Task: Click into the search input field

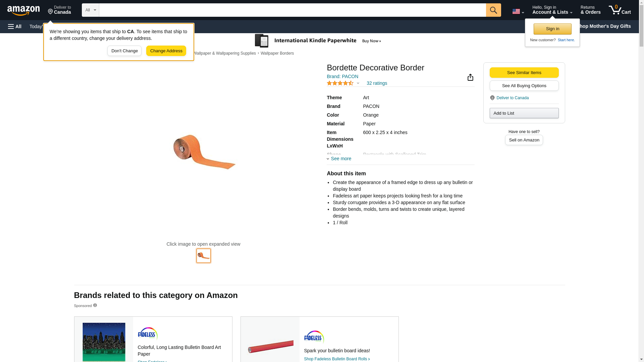Action: pyautogui.click(x=292, y=10)
